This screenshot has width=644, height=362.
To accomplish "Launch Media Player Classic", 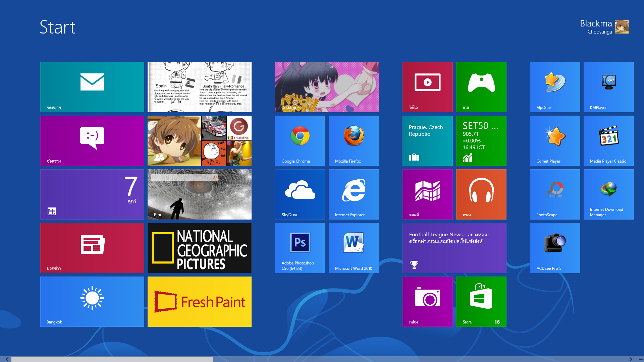I will click(x=608, y=140).
